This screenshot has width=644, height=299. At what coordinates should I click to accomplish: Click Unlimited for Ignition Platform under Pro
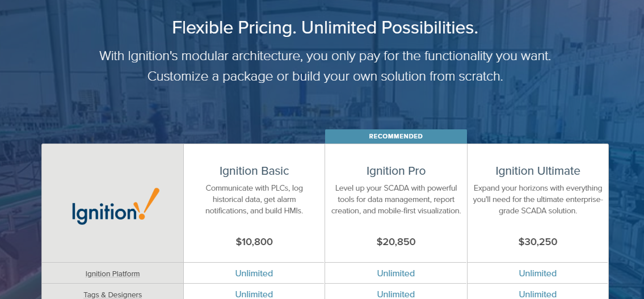396,273
